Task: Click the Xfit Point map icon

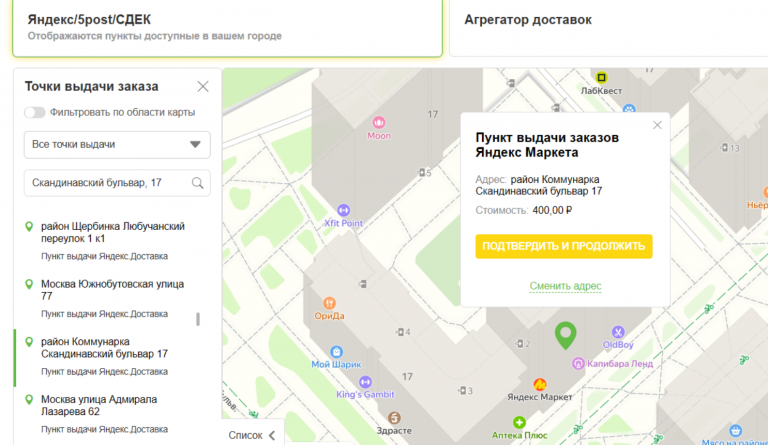Action: pyautogui.click(x=343, y=210)
